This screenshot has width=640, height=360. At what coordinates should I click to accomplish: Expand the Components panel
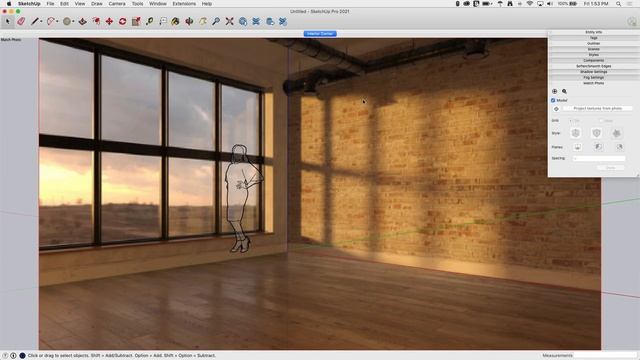[593, 60]
